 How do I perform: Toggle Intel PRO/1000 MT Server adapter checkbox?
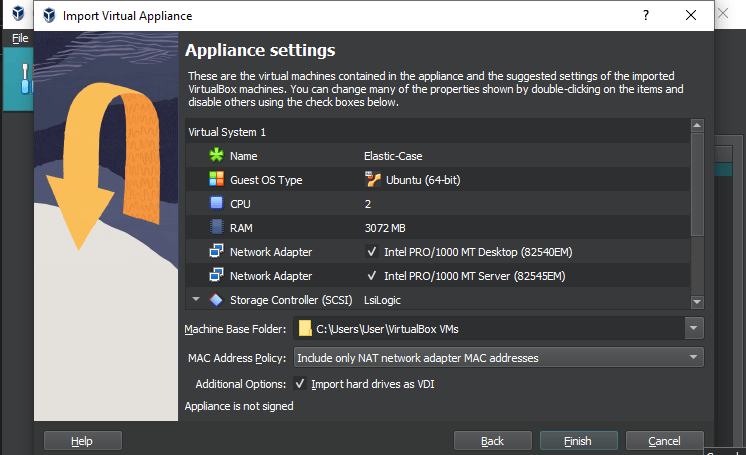(372, 276)
